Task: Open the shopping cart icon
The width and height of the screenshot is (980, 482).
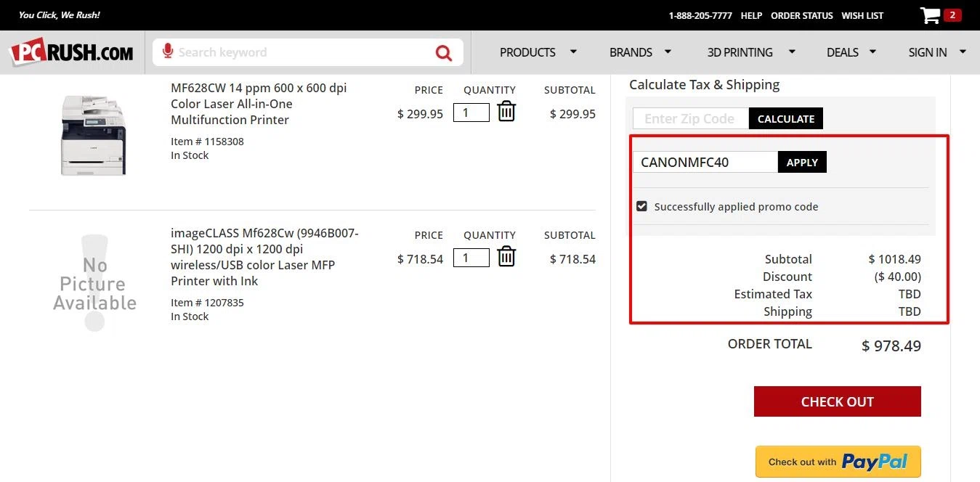Action: click(930, 15)
